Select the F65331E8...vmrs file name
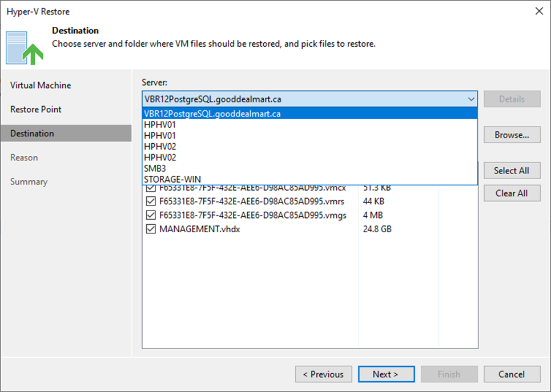The image size is (551, 392). 252,201
